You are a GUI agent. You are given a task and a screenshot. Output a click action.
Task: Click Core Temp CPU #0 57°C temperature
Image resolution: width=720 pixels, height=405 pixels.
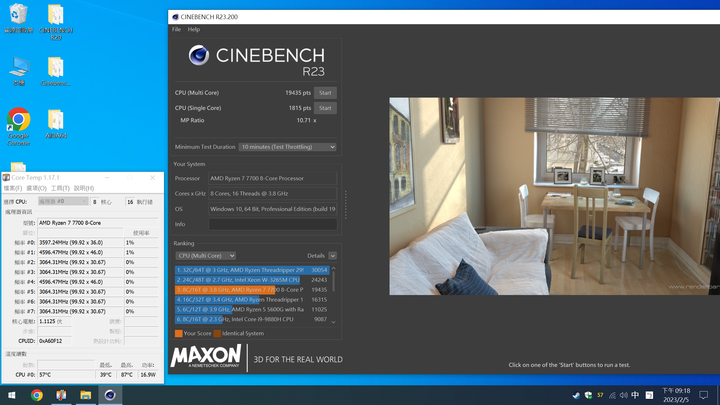pyautogui.click(x=66, y=375)
